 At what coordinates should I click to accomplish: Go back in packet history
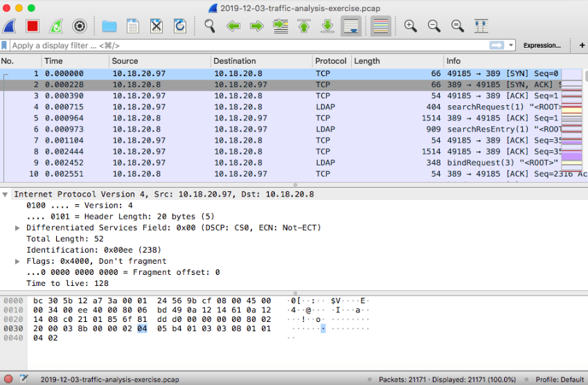[233, 26]
